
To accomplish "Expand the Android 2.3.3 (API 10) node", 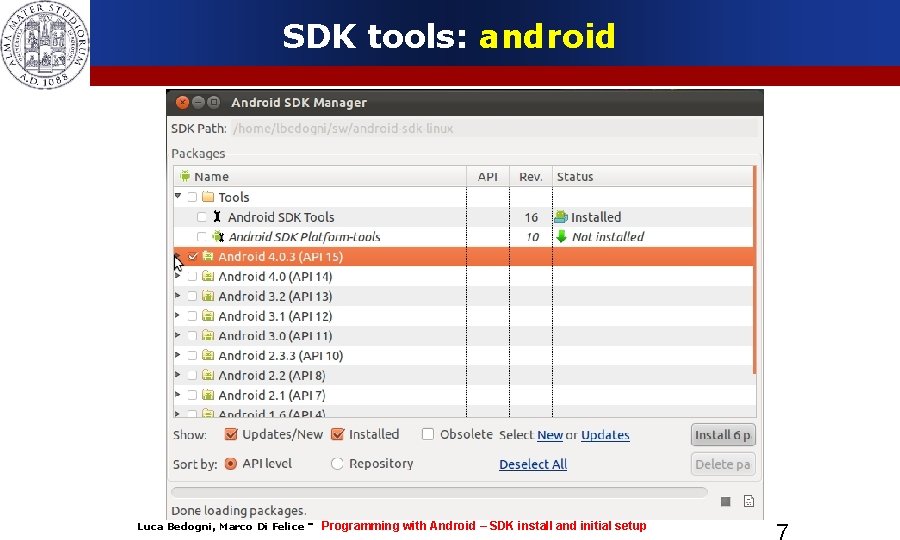I will pos(178,355).
